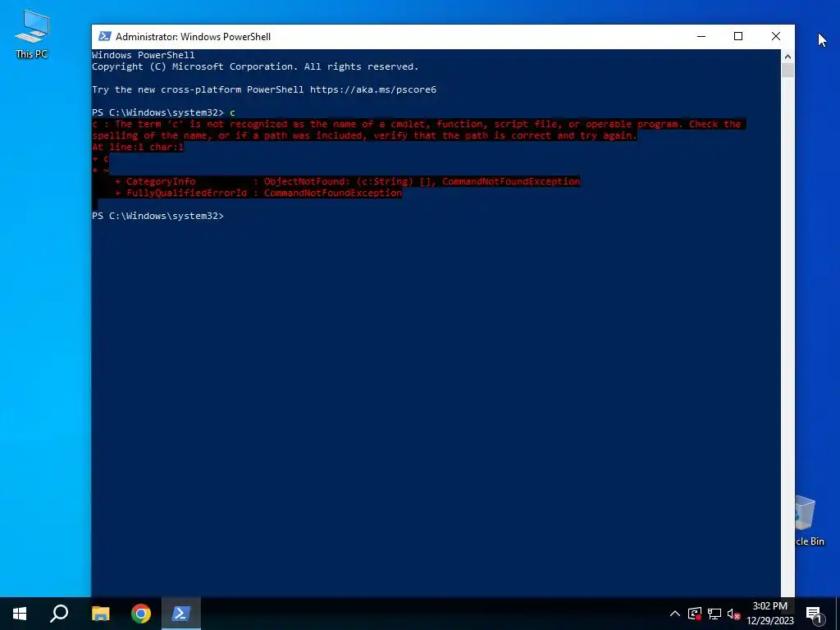Click the Copyright Microsoft Corporation line

point(255,66)
